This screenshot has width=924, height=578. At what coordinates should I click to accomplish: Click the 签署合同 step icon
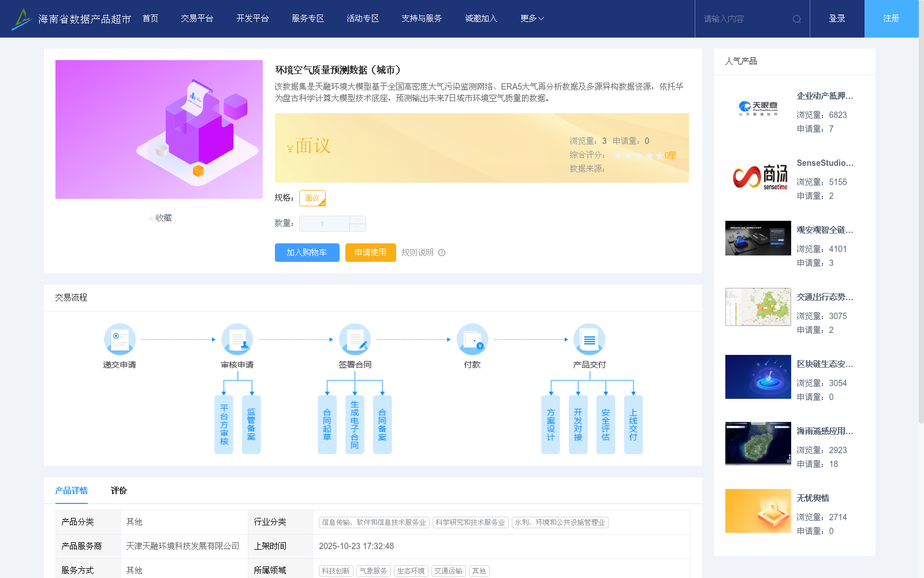[355, 339]
